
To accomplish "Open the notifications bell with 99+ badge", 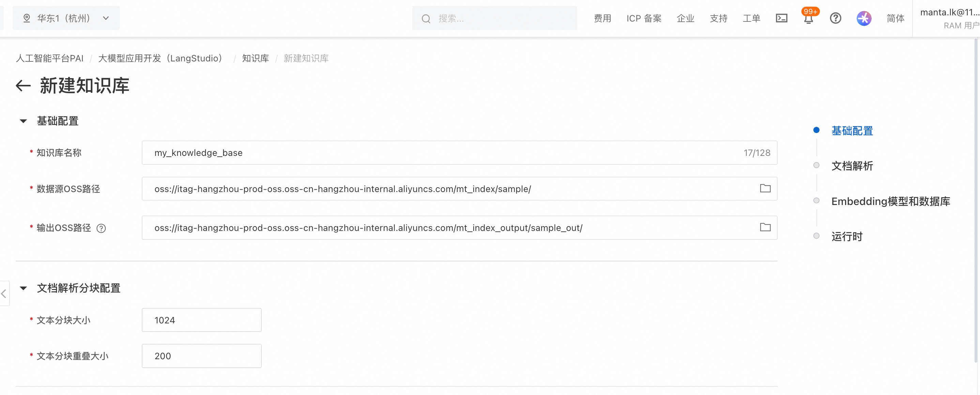I will pos(808,19).
